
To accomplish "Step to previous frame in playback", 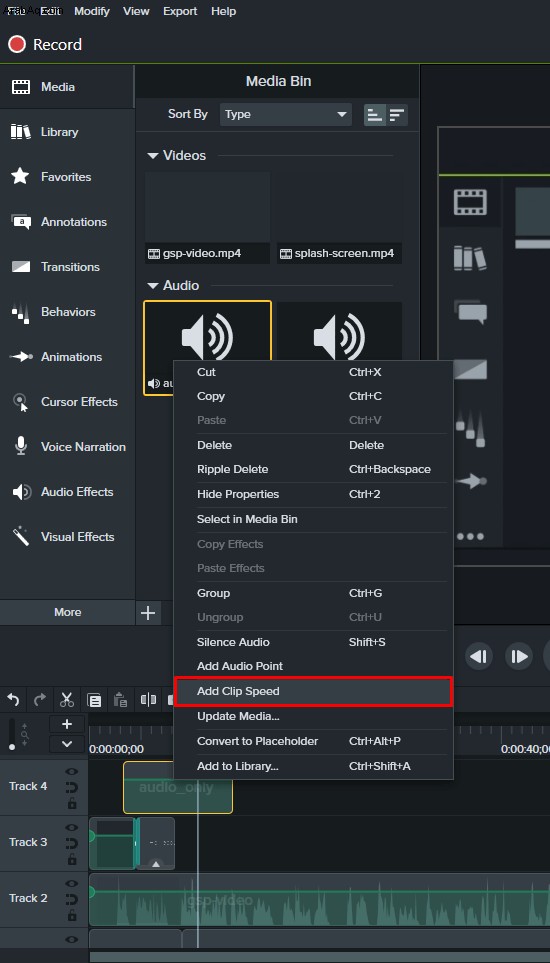I will click(479, 657).
